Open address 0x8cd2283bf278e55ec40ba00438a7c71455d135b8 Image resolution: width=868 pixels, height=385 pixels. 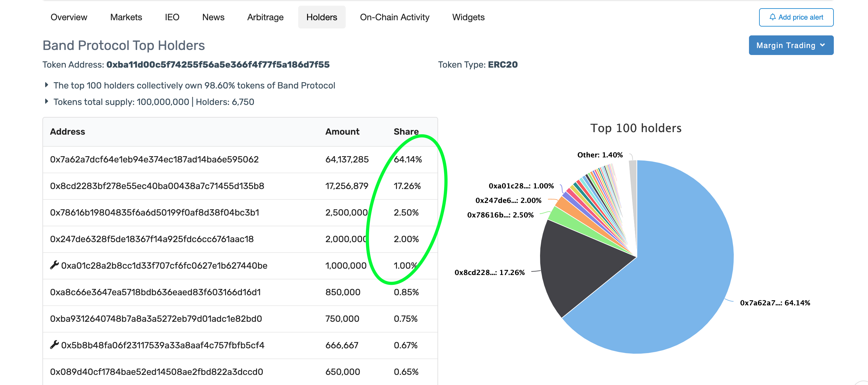coord(157,186)
